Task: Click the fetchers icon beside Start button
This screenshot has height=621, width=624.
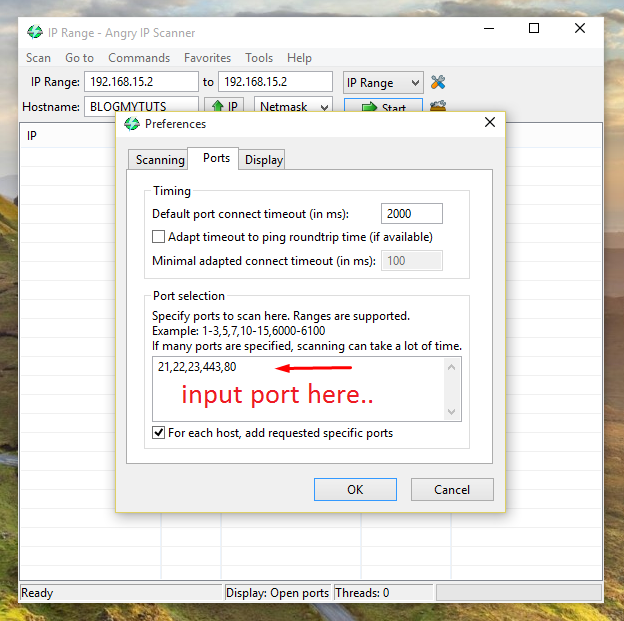Action: coord(438,105)
